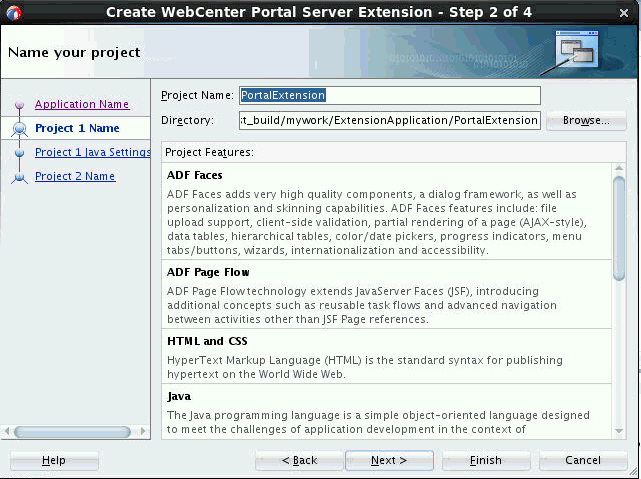This screenshot has width=641, height=479.
Task: Click the Project 1 Java Settings step bullet
Action: (19, 153)
